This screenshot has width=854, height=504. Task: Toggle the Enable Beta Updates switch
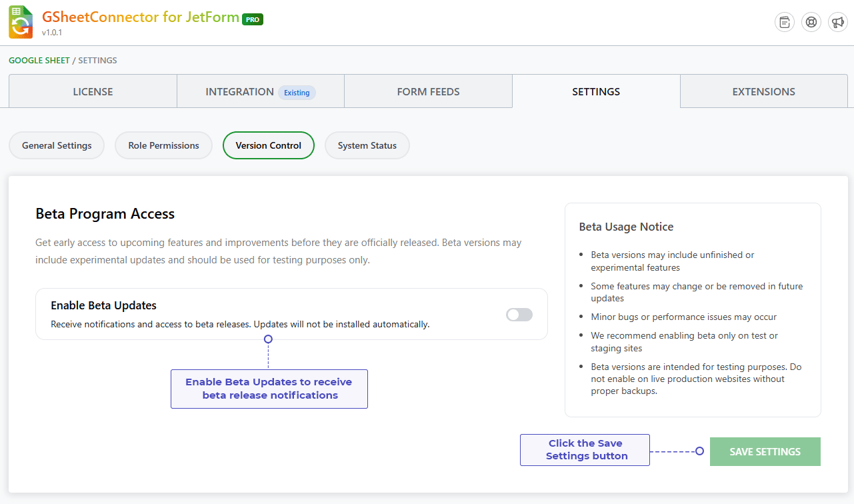tap(519, 315)
